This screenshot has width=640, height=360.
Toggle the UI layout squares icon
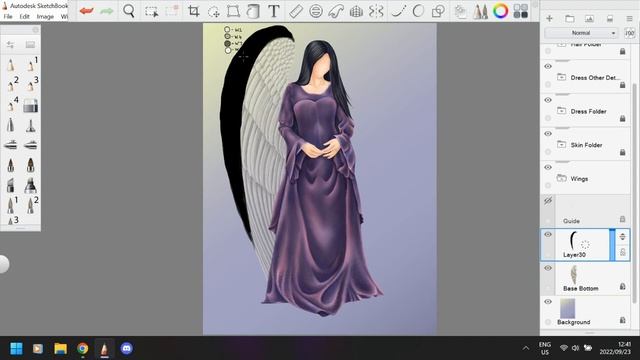pyautogui.click(x=520, y=11)
